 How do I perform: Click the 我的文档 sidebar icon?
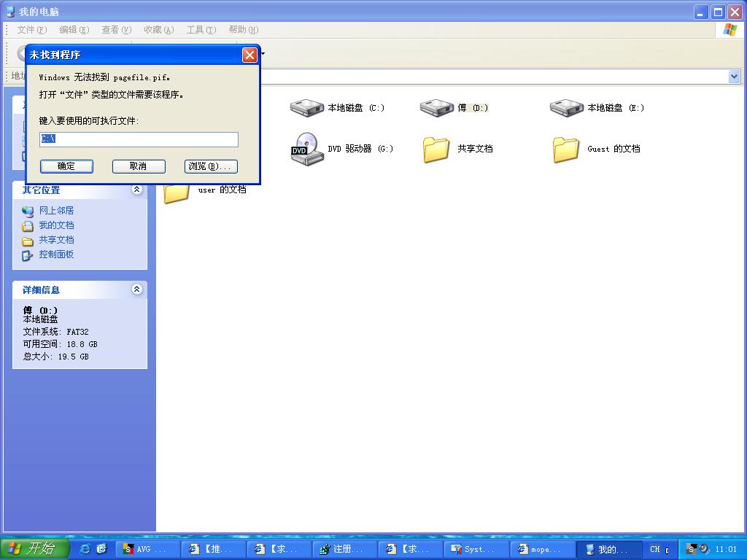28,226
